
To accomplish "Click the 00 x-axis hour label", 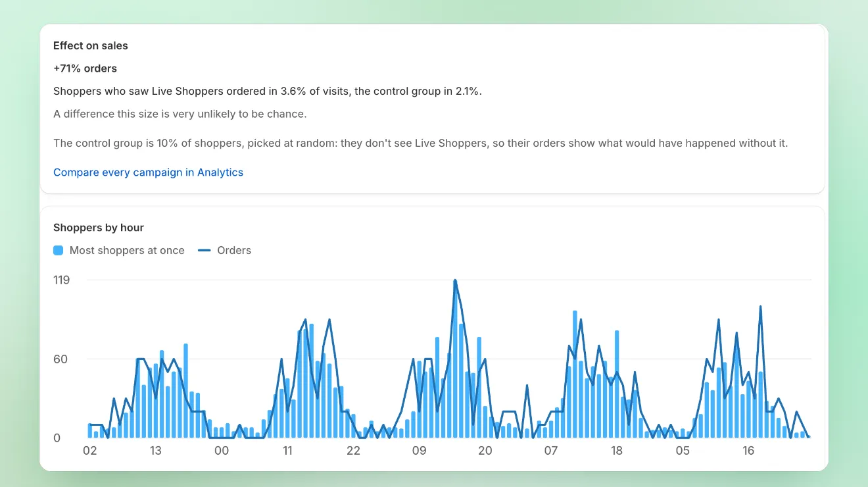I will point(222,451).
